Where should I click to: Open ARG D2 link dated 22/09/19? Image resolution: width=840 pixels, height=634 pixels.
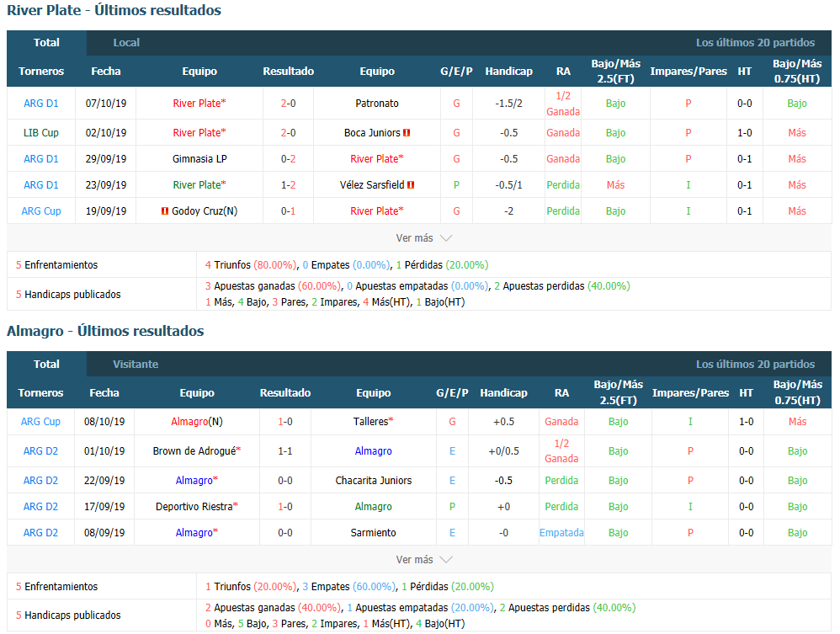coord(40,481)
